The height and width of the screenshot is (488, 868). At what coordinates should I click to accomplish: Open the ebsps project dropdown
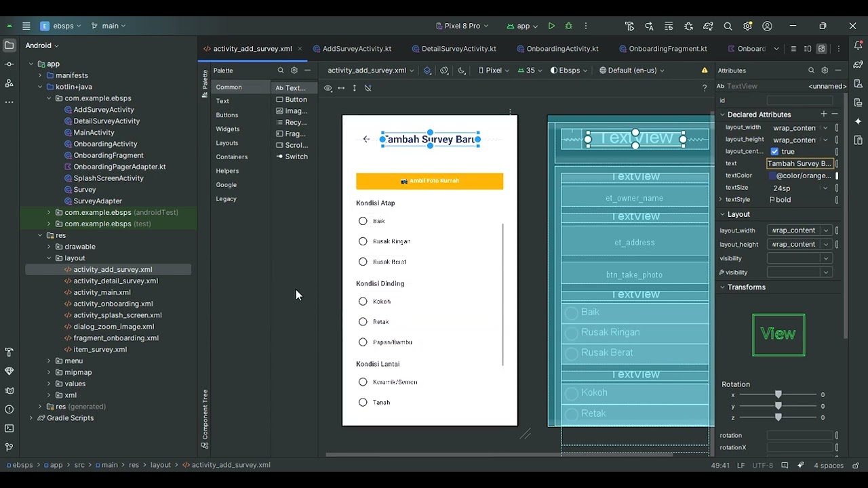click(60, 26)
